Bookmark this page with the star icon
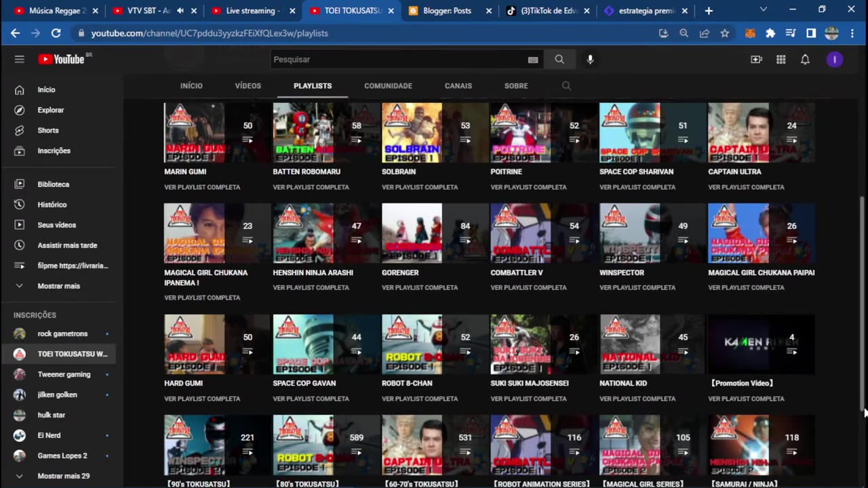This screenshot has width=868, height=488. point(725,33)
